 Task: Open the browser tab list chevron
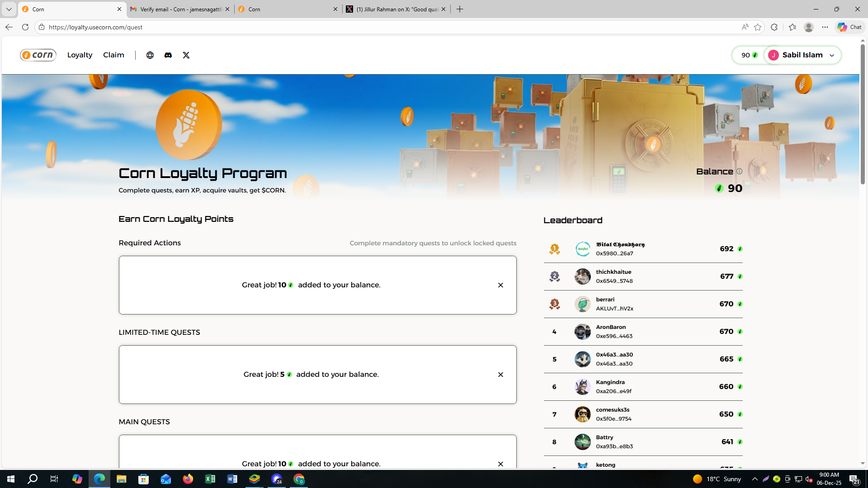[x=9, y=9]
